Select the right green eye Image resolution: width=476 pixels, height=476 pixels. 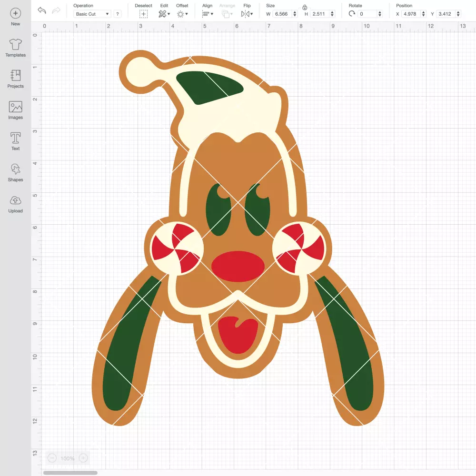257,209
